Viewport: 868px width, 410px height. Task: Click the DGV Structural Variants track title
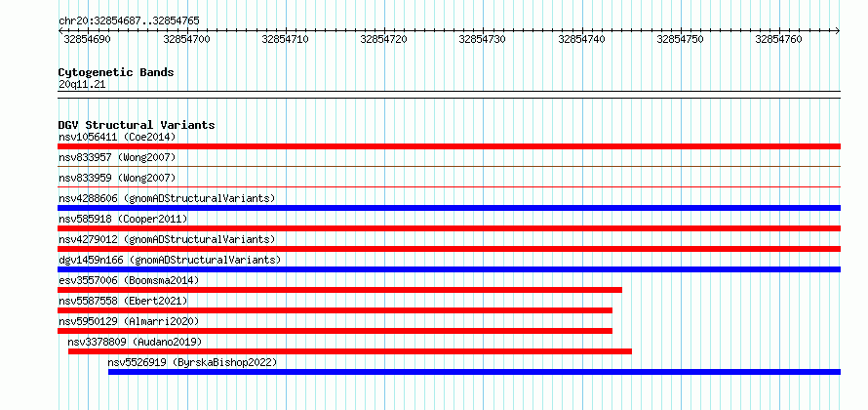[x=137, y=125]
